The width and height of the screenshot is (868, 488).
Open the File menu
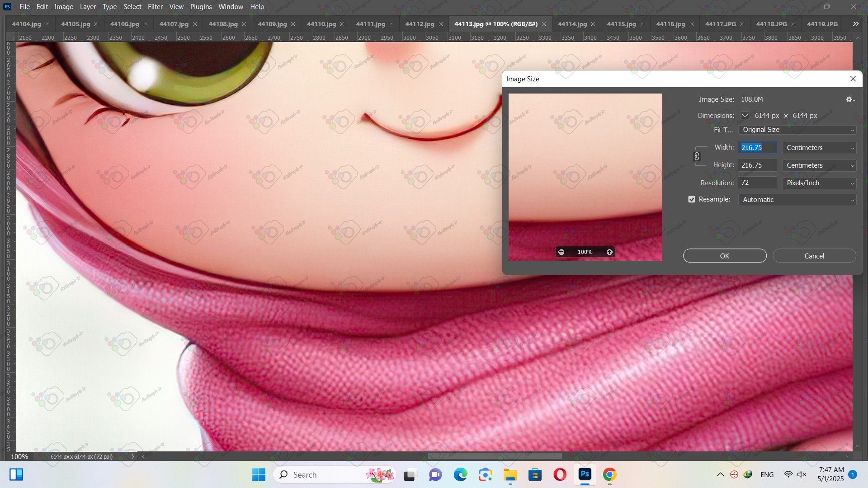click(x=25, y=7)
